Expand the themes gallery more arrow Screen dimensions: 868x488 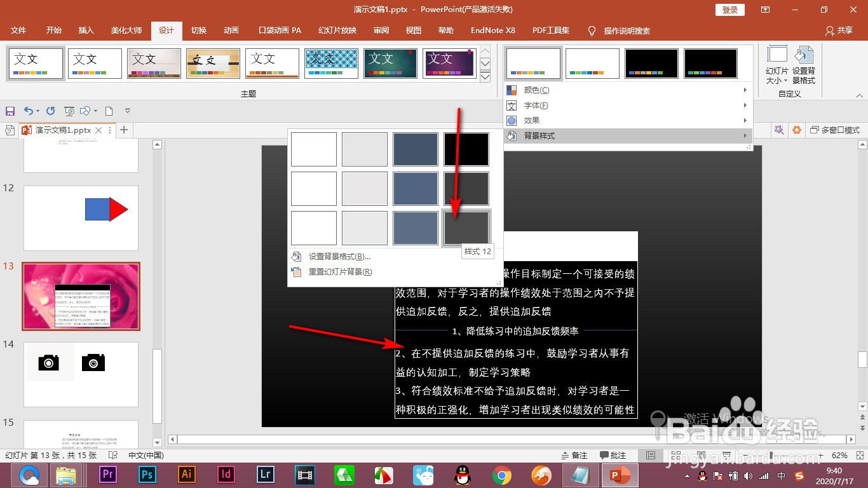click(485, 77)
